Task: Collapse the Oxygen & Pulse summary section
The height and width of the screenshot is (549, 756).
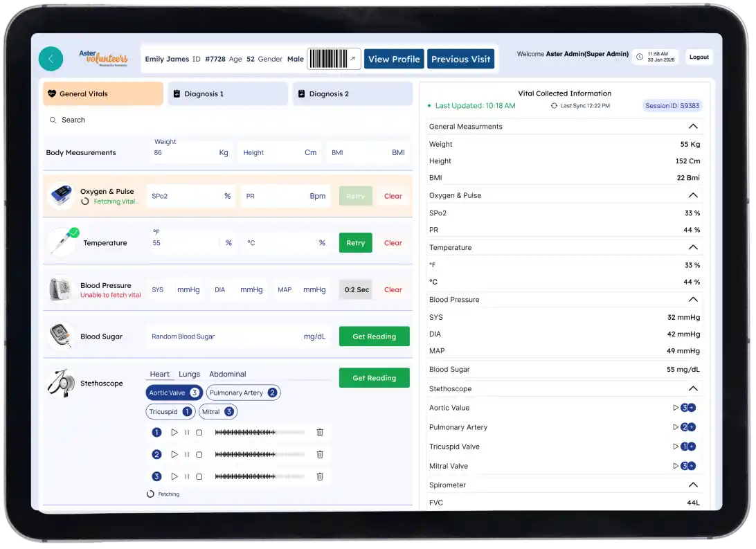Action: [693, 195]
